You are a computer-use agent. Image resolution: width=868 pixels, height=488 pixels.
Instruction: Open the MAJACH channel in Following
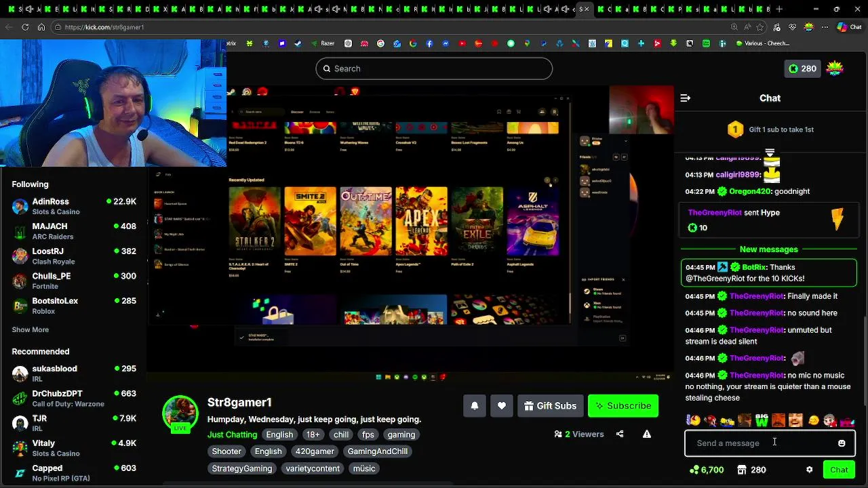[74, 231]
